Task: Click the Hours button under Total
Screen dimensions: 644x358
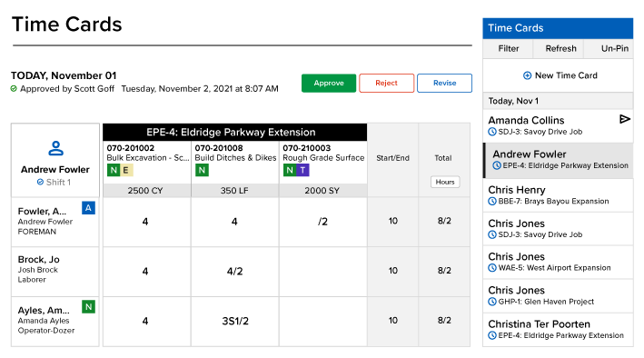Action: (445, 182)
